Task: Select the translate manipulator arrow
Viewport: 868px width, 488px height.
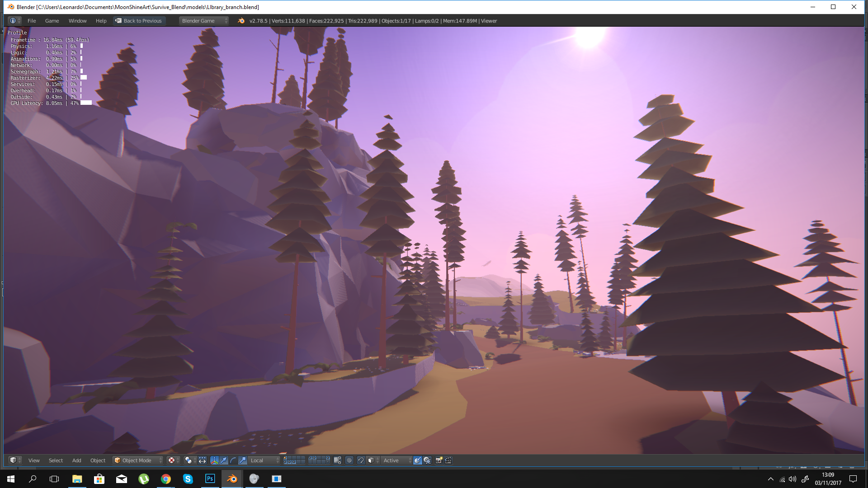Action: pyautogui.click(x=224, y=460)
